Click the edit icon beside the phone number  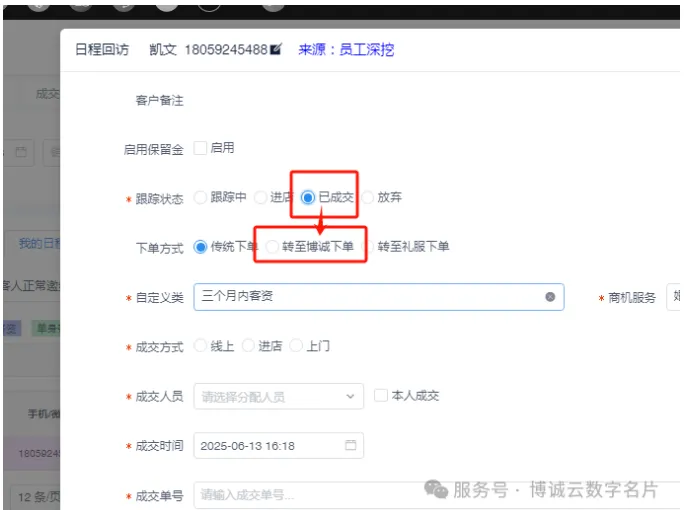coord(276,49)
